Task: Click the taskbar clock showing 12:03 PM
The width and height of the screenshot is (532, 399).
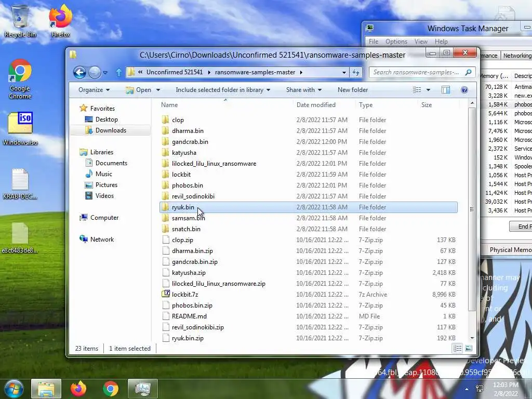Action: point(506,389)
